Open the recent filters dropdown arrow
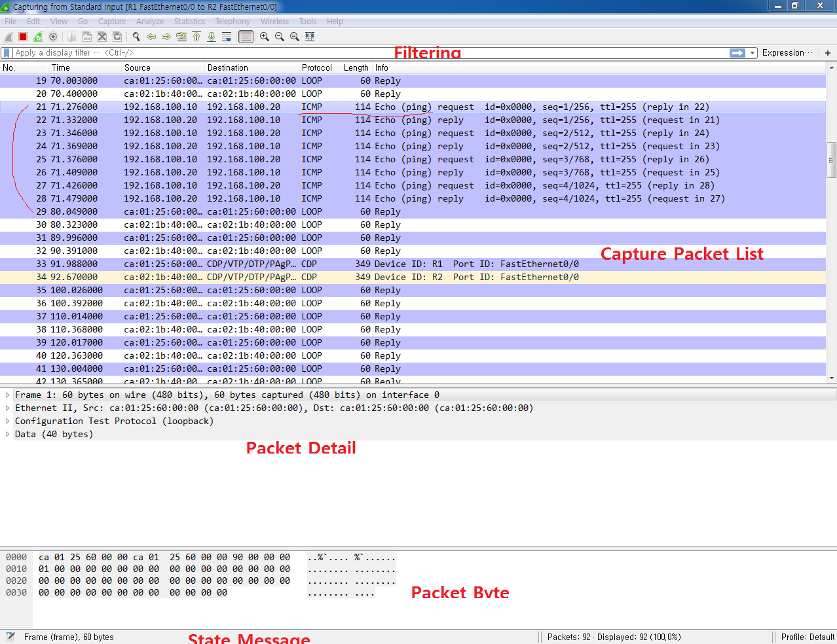The image size is (837, 644). [x=753, y=53]
